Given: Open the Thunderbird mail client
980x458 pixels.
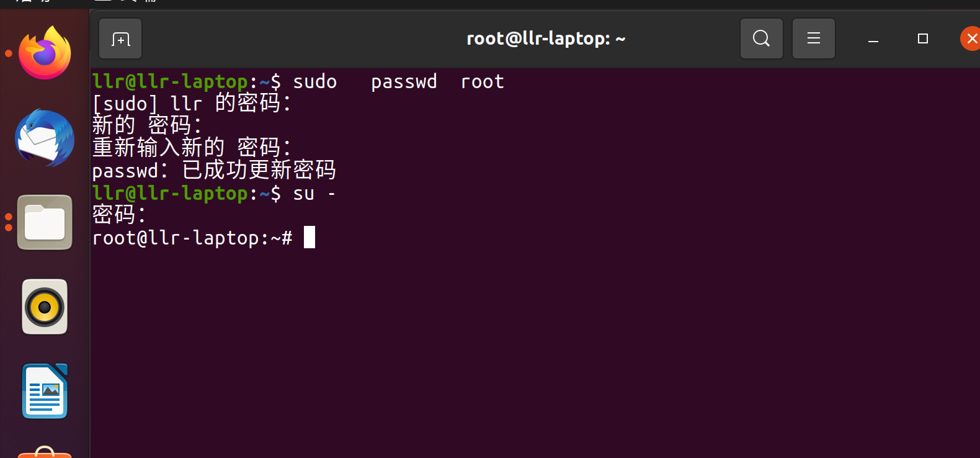Looking at the screenshot, I should pyautogui.click(x=44, y=138).
